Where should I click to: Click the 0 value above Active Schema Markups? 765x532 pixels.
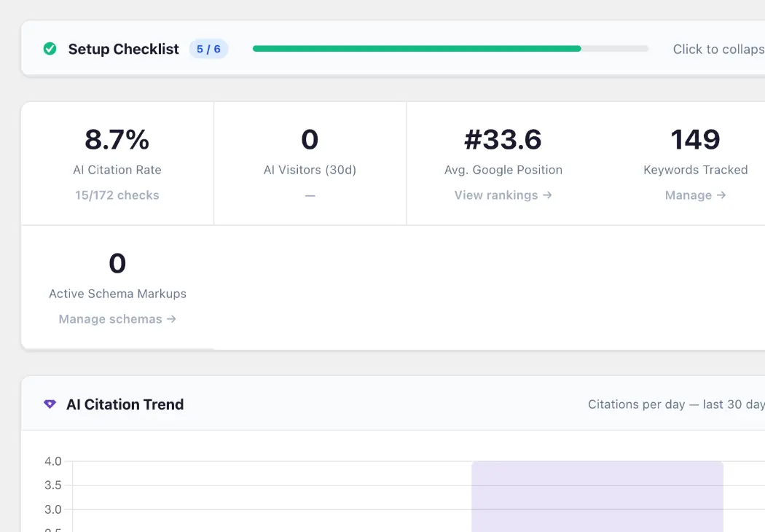(117, 264)
